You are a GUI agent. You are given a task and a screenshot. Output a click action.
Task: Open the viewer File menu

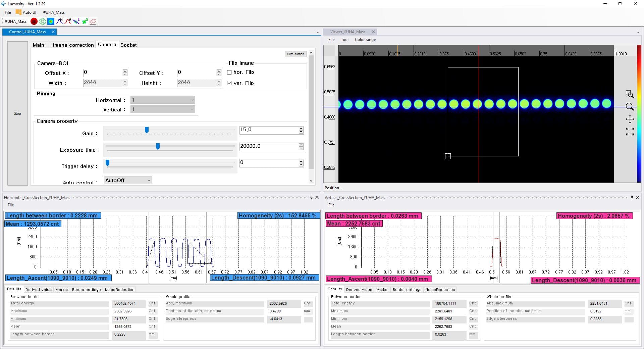(x=331, y=40)
